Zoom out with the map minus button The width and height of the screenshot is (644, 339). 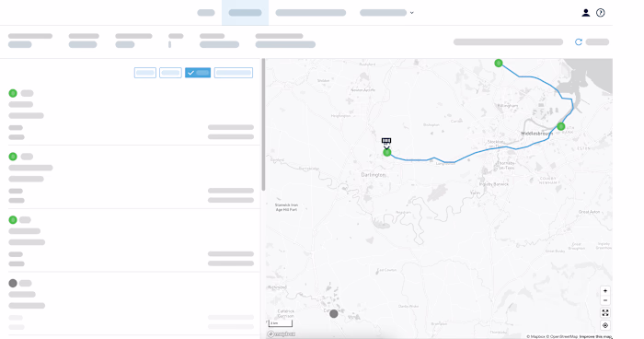coord(605,300)
